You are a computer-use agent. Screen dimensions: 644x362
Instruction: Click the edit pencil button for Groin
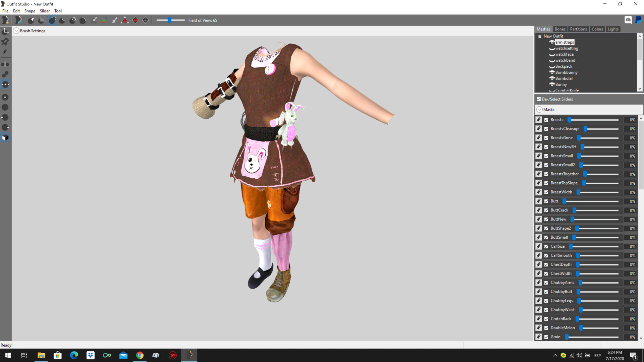point(539,337)
